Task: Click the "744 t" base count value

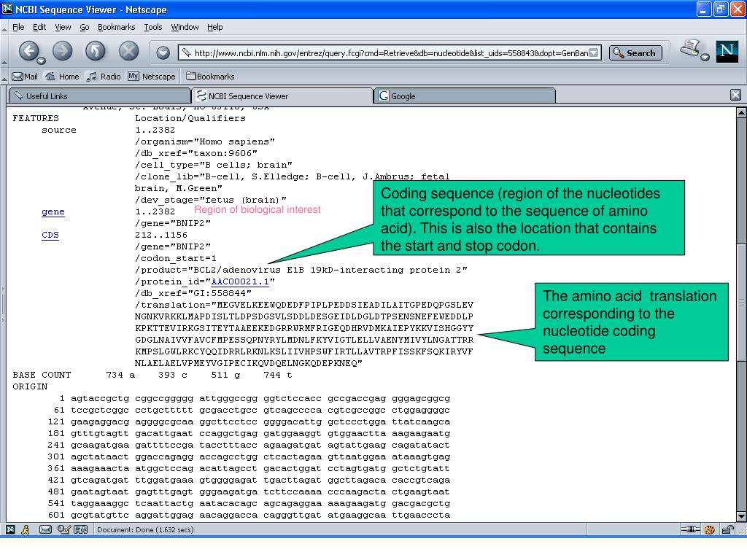Action: 278,376
